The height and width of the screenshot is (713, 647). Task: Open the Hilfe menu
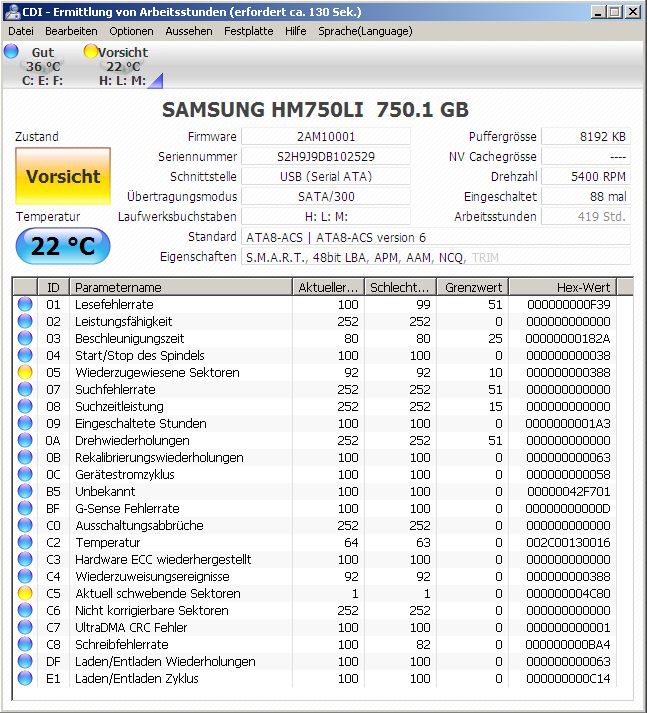pyautogui.click(x=296, y=31)
